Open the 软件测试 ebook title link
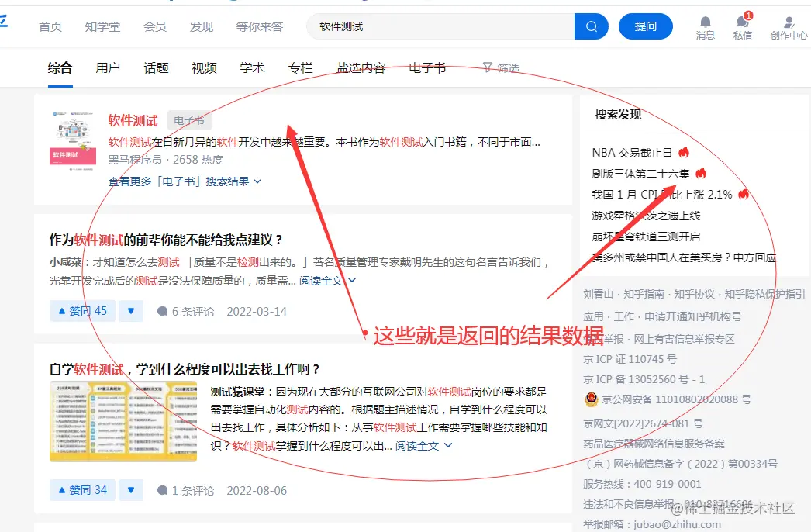 [133, 120]
